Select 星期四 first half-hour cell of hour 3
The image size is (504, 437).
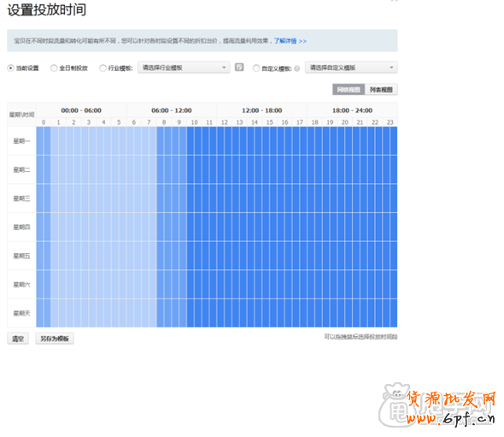click(x=85, y=227)
